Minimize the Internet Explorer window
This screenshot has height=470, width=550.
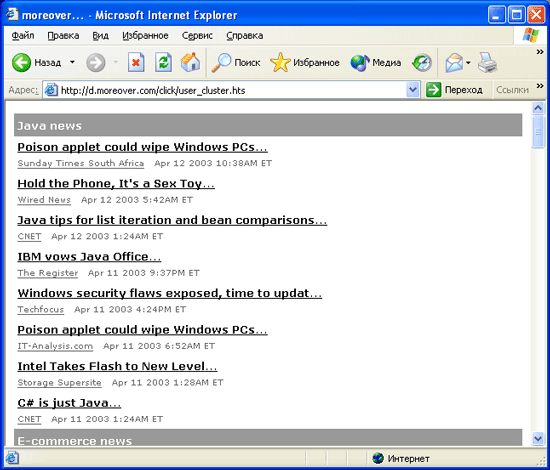tap(497, 15)
